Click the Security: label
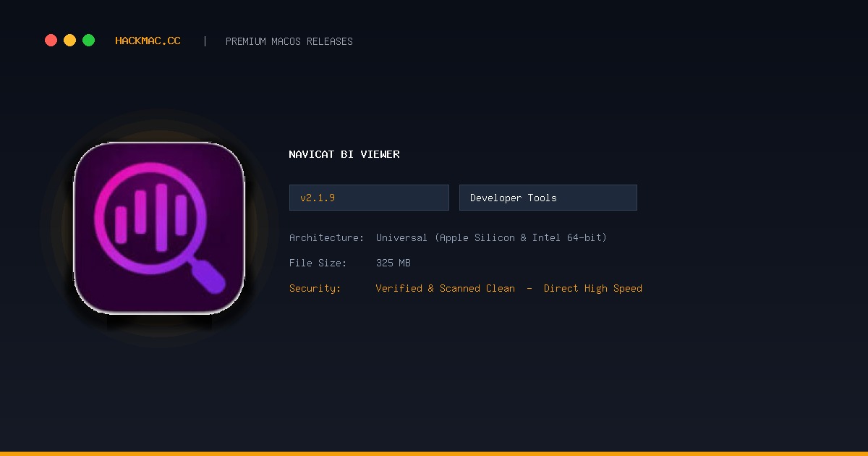The image size is (868, 456). (315, 288)
